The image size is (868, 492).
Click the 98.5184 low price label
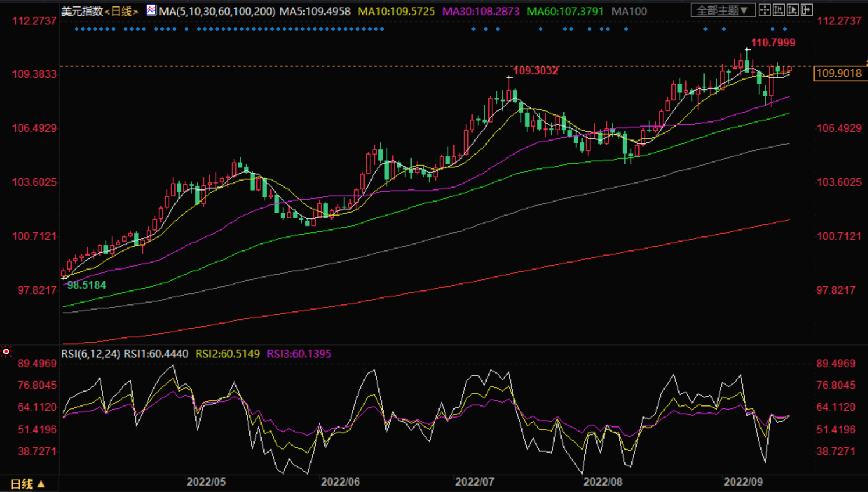pyautogui.click(x=87, y=285)
